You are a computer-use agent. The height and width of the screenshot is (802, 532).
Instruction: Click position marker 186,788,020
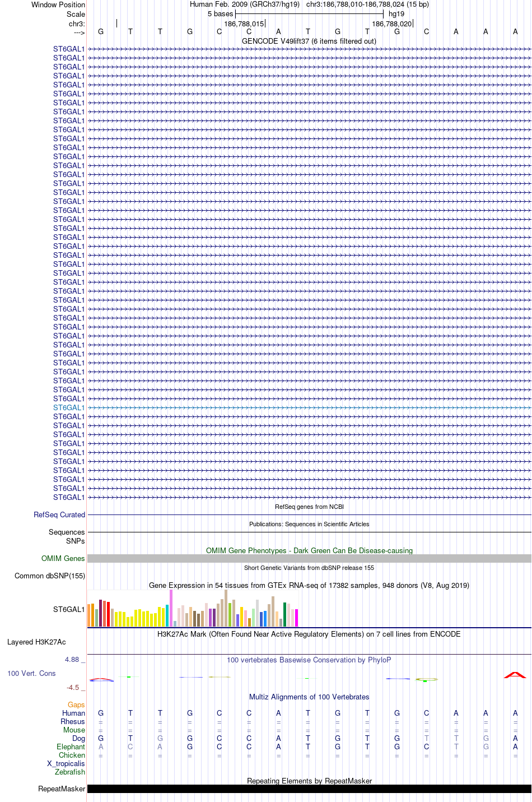tap(391, 24)
